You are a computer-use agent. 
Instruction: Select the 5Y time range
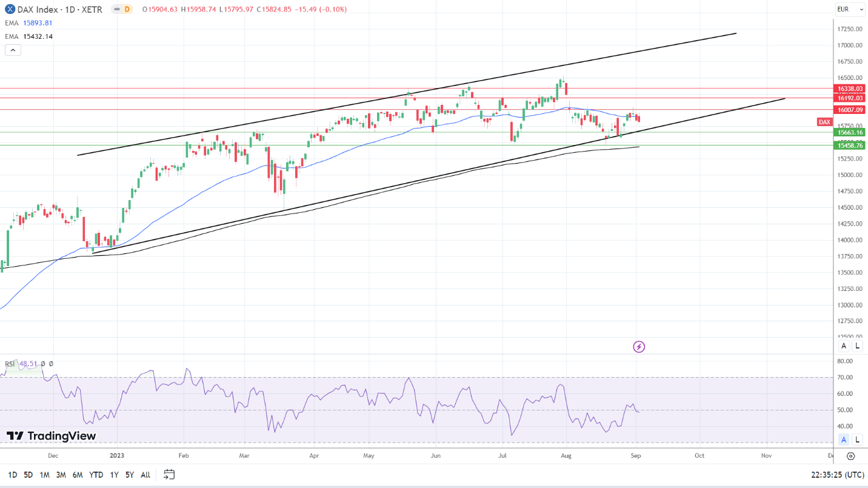[x=130, y=475]
